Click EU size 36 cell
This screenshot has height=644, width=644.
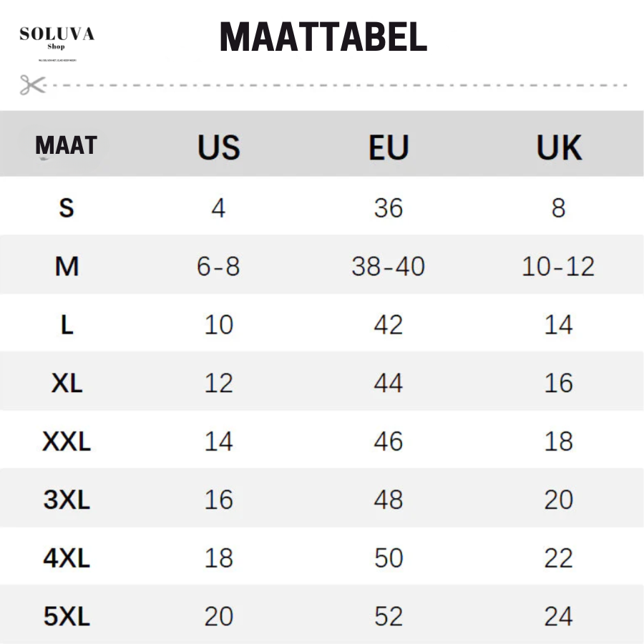click(x=389, y=208)
